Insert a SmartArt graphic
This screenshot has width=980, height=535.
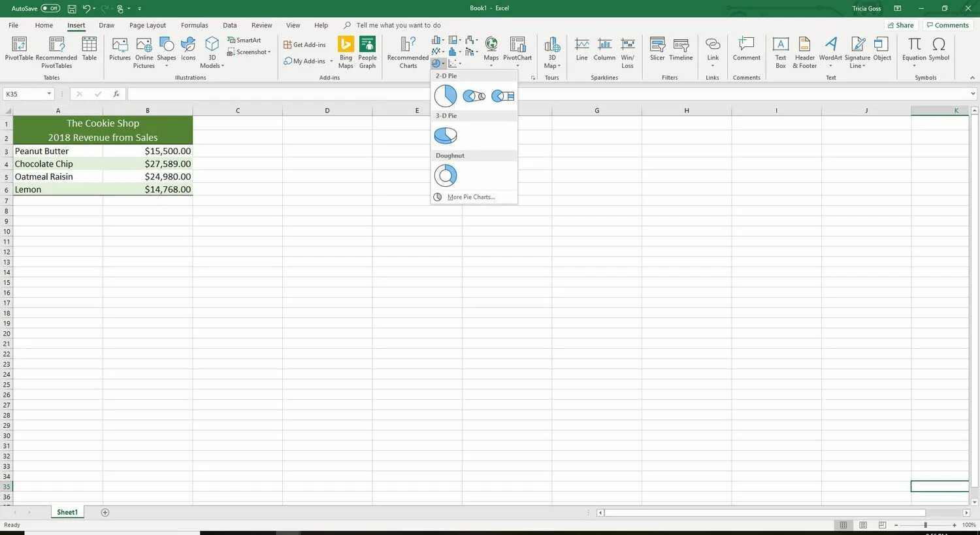tap(244, 40)
